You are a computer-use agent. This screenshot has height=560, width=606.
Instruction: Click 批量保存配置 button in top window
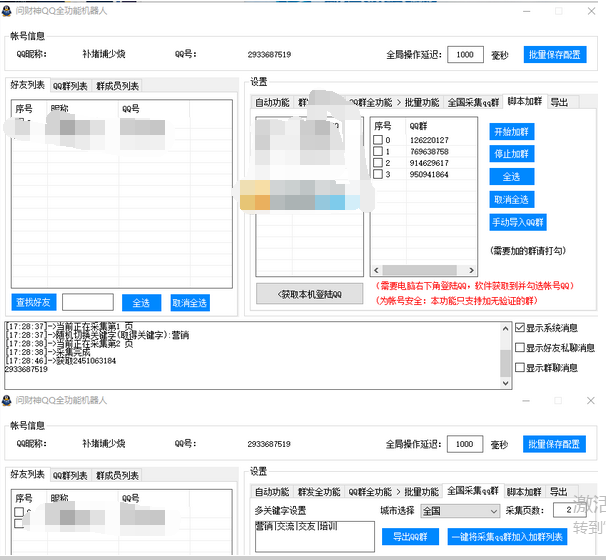pyautogui.click(x=555, y=54)
